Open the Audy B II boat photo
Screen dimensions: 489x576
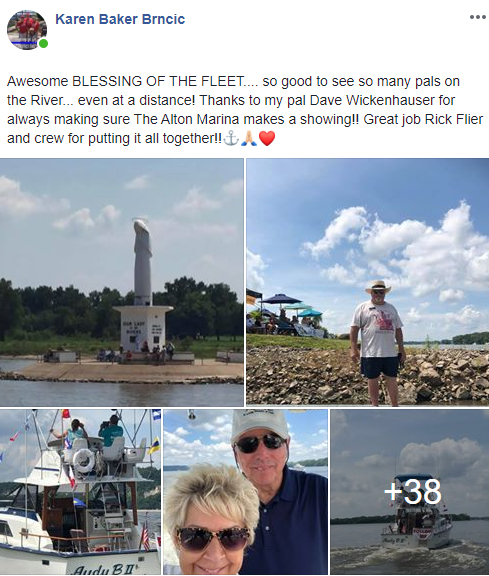(80, 492)
